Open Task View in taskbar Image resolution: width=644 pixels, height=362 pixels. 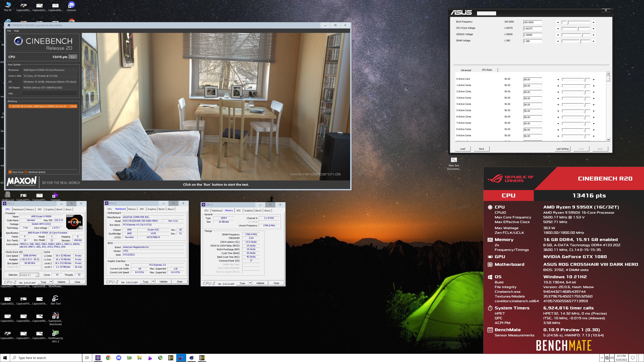tap(87, 358)
